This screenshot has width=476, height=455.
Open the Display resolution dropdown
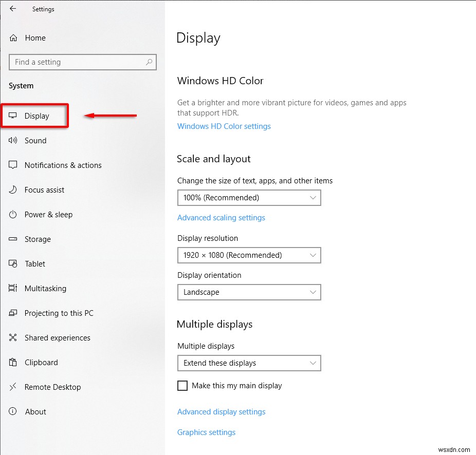coord(249,255)
